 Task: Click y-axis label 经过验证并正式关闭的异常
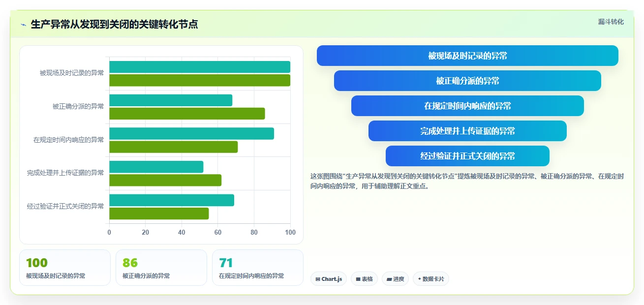point(65,207)
